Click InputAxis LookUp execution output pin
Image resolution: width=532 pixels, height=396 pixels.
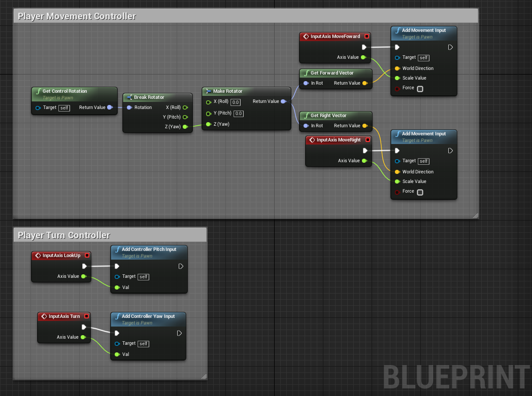tap(84, 266)
